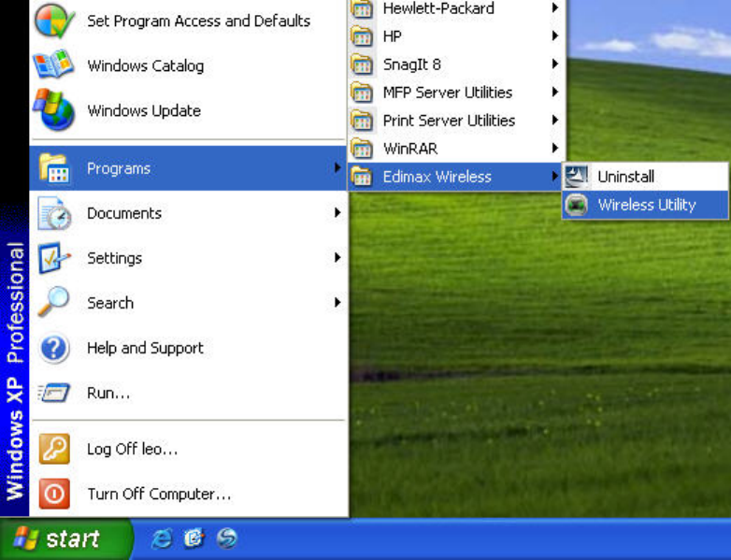This screenshot has height=560, width=731.
Task: Expand the Edimax Wireless submenu arrow
Action: click(554, 176)
